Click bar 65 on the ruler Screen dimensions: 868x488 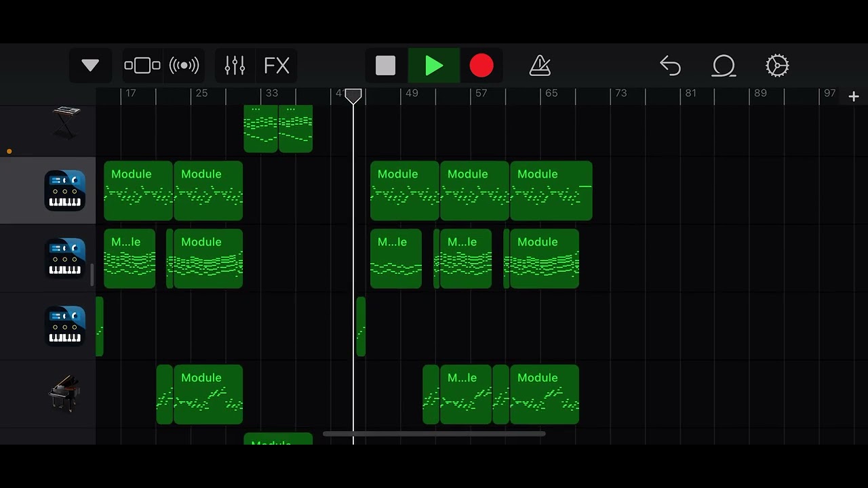pos(551,93)
